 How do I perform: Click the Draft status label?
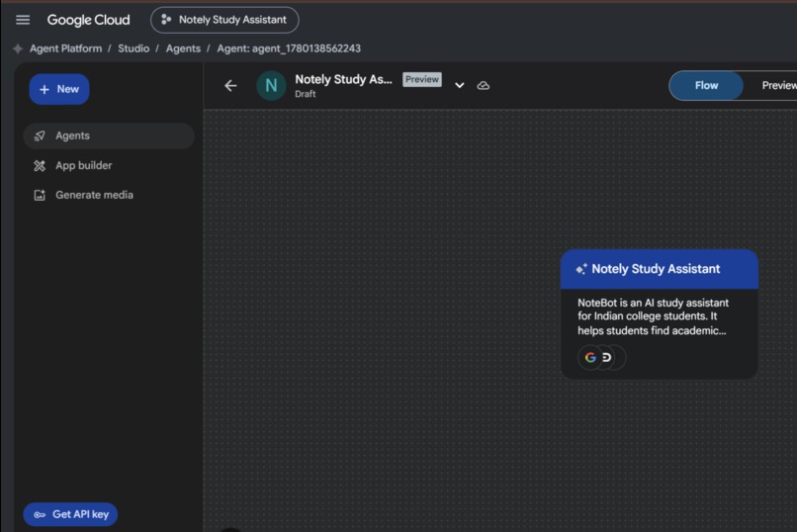(x=305, y=94)
